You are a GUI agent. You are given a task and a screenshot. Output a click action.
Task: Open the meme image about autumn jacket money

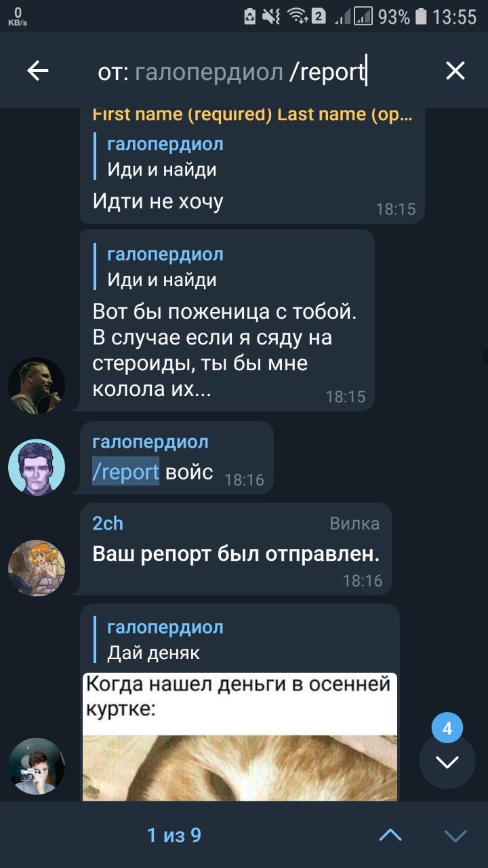click(x=239, y=736)
